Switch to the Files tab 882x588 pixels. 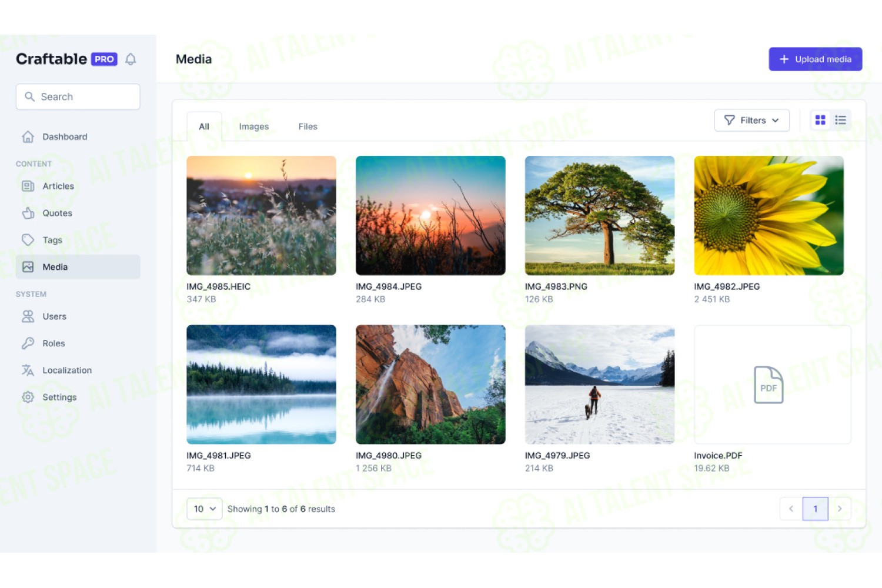pos(308,126)
